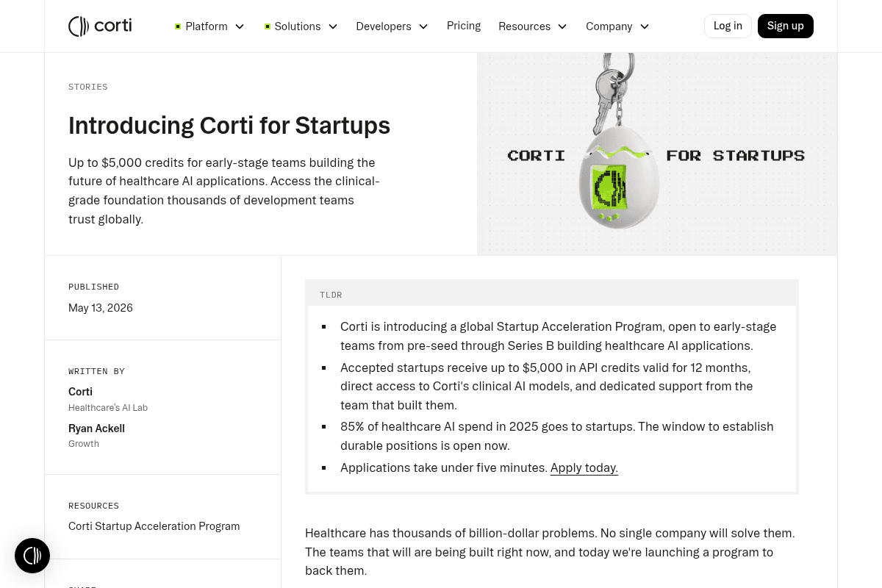Screen dimensions: 882x588
Task: Click the PUBLISHED label
Action: 93,287
